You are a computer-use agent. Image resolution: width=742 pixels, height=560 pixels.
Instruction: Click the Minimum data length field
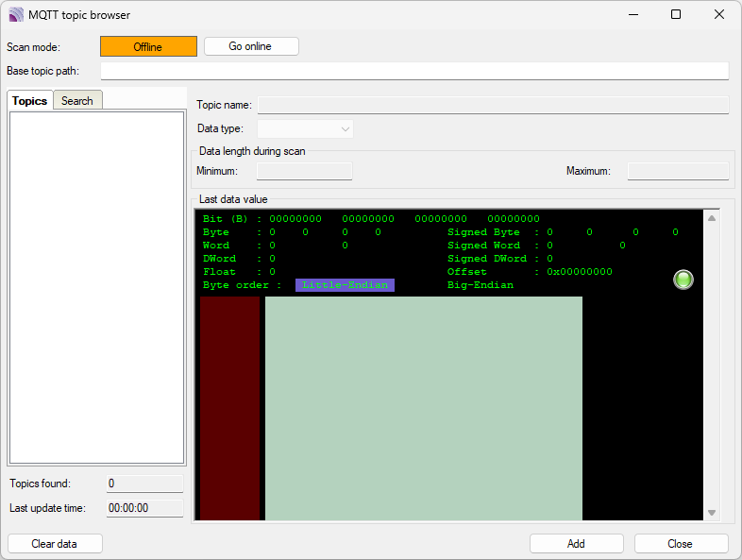click(x=304, y=171)
